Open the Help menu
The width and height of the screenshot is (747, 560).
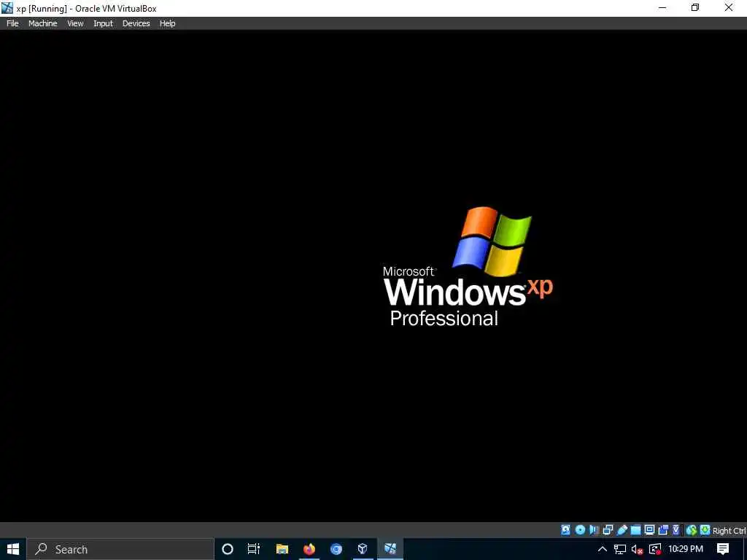(167, 23)
